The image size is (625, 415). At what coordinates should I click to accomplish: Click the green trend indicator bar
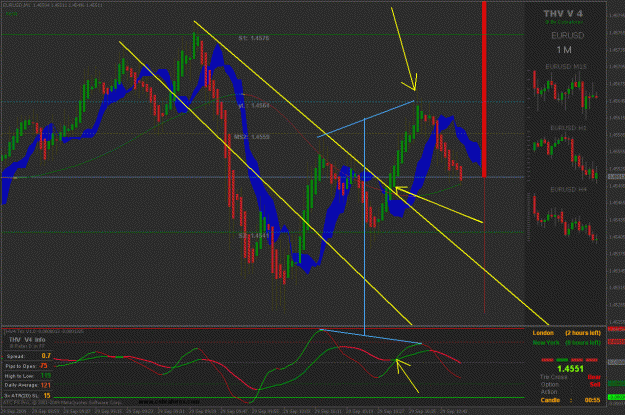(x=562, y=360)
